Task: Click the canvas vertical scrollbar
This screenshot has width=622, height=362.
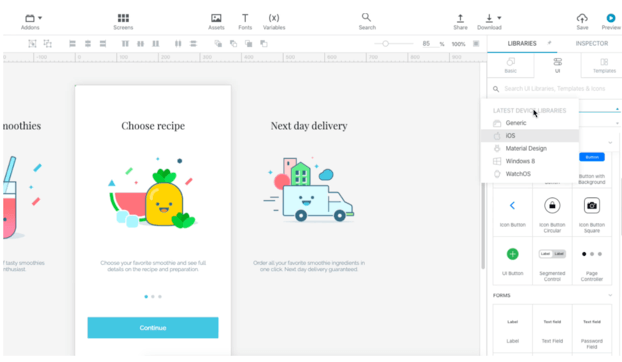Action: click(x=483, y=226)
